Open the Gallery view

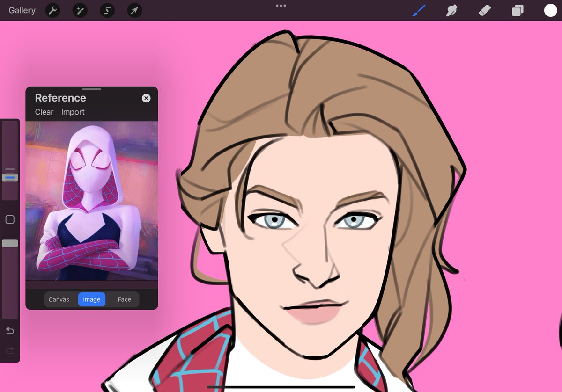pos(22,10)
